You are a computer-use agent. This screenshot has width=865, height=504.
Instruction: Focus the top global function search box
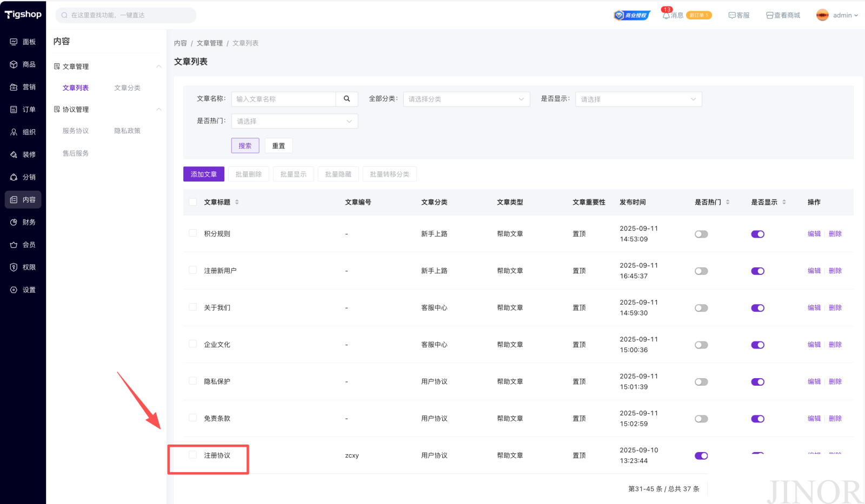[x=126, y=15]
